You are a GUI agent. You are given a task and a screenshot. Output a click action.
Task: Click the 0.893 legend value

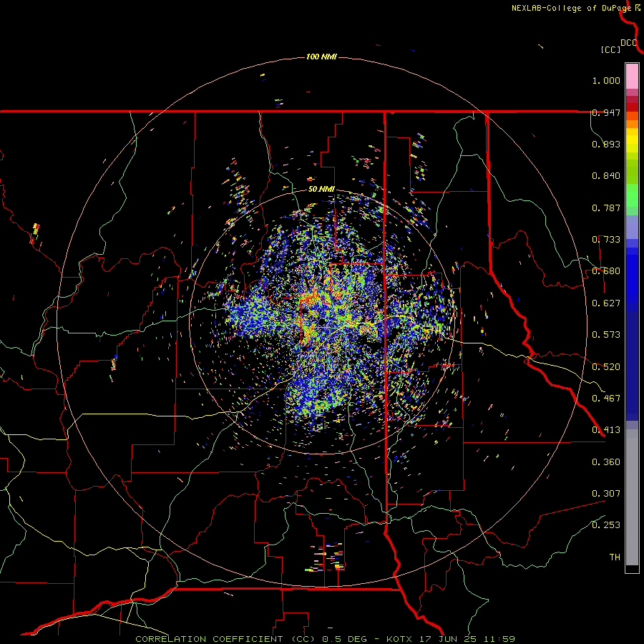[606, 144]
